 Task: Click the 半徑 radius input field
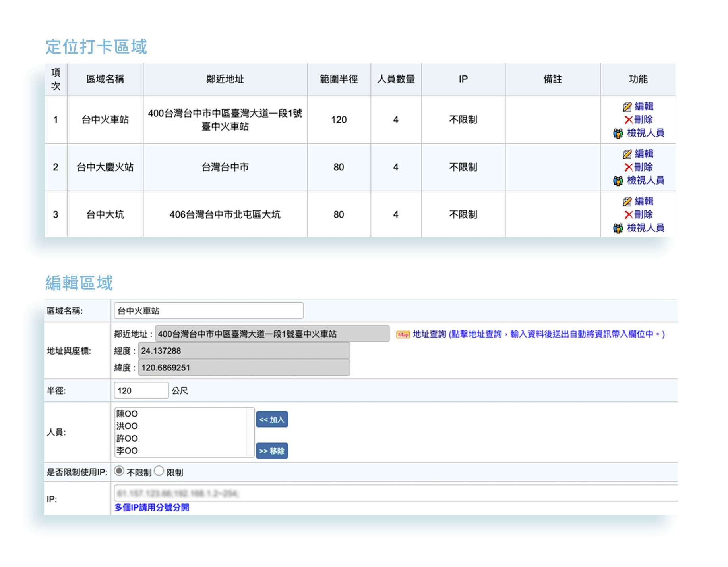141,390
